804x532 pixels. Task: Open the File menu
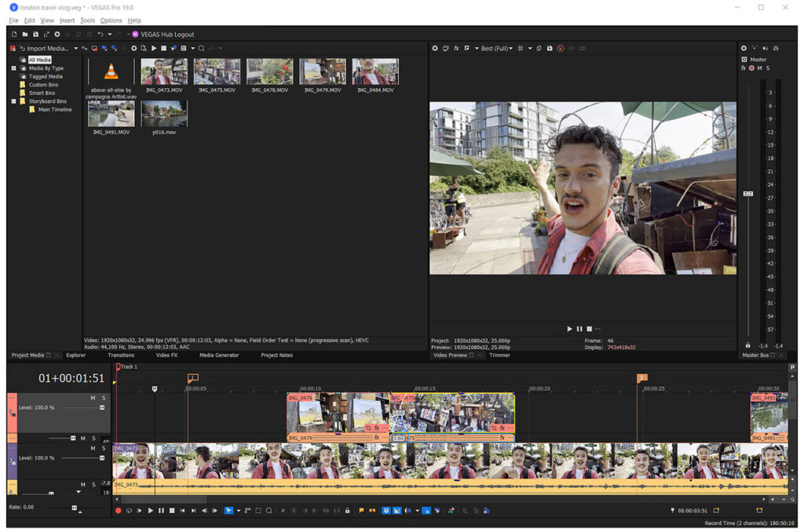(13, 20)
